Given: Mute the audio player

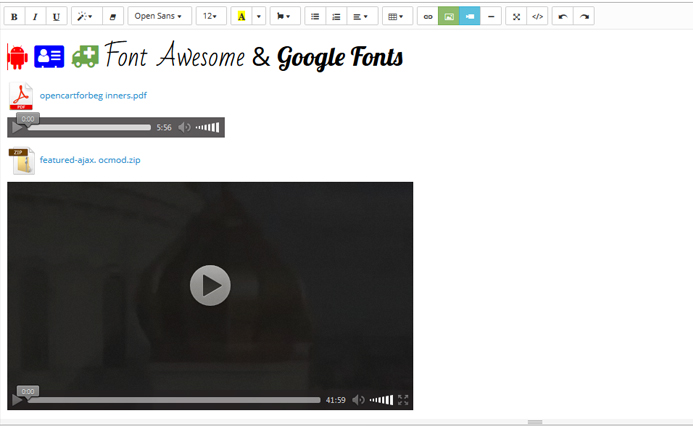Looking at the screenshot, I should 184,127.
